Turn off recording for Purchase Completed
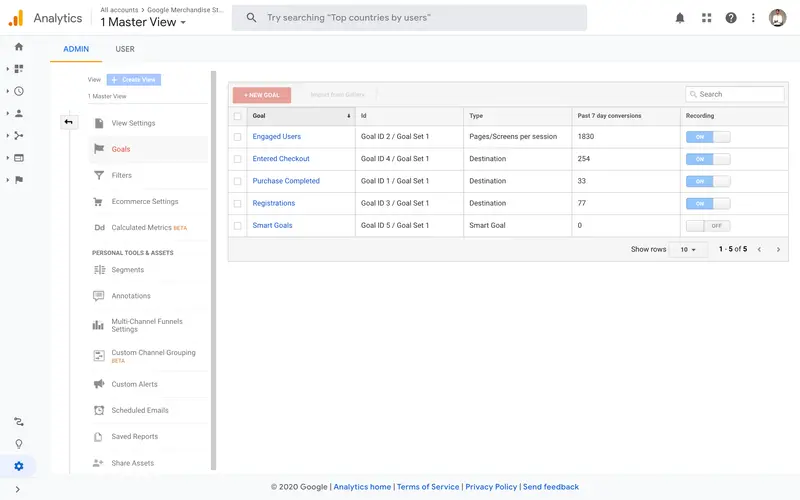Image resolution: width=800 pixels, height=500 pixels. [708, 181]
